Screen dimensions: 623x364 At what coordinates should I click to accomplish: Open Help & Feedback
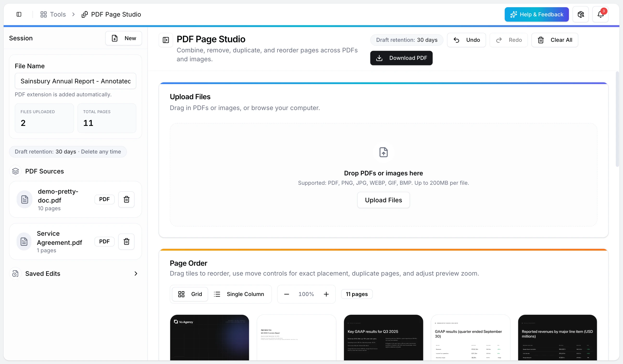[x=537, y=14]
